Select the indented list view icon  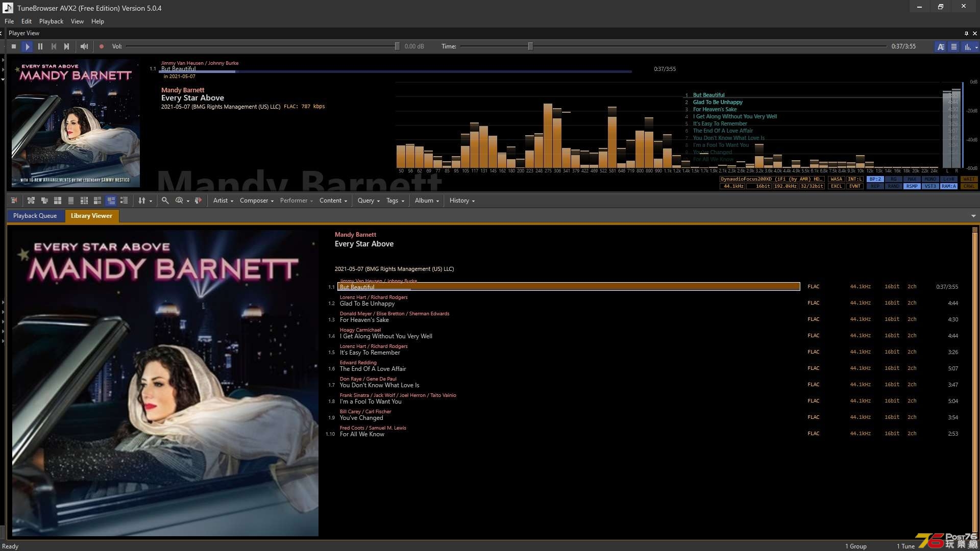(124, 201)
